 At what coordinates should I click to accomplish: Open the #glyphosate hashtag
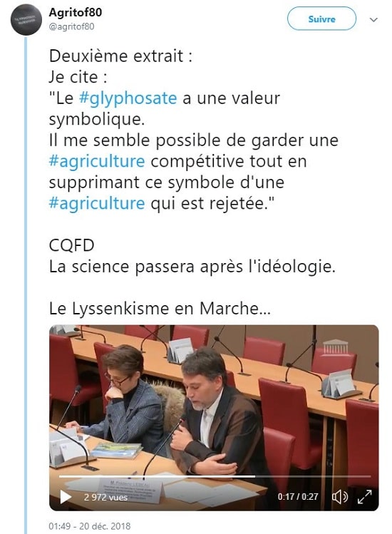(x=128, y=98)
